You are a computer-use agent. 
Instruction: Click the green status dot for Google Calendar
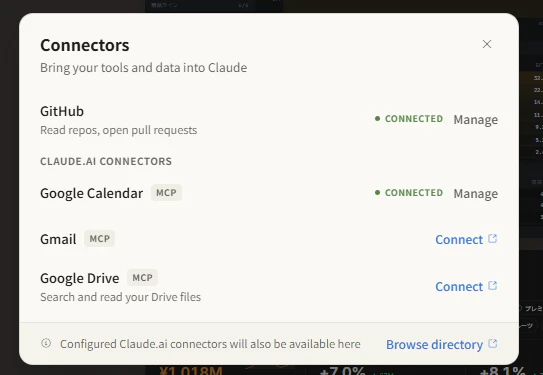[377, 193]
